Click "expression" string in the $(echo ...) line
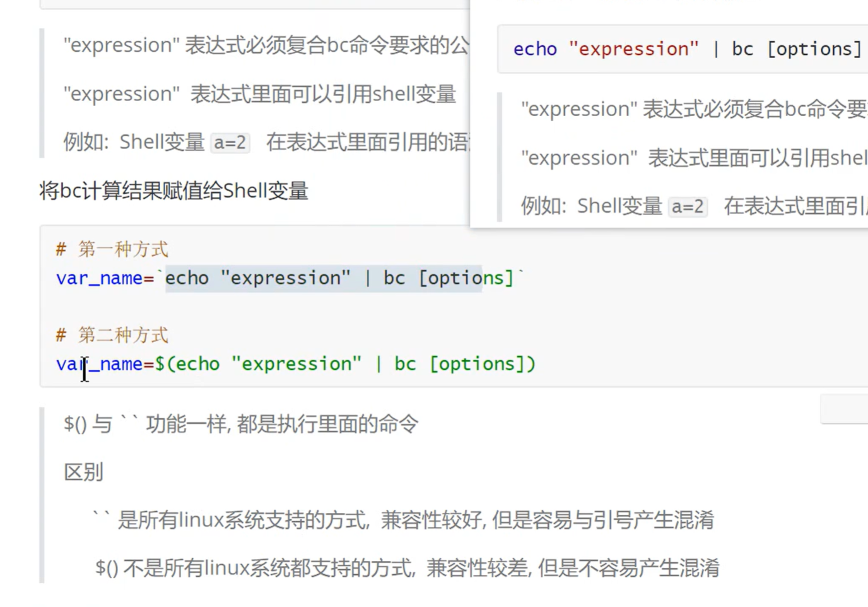 coord(296,364)
